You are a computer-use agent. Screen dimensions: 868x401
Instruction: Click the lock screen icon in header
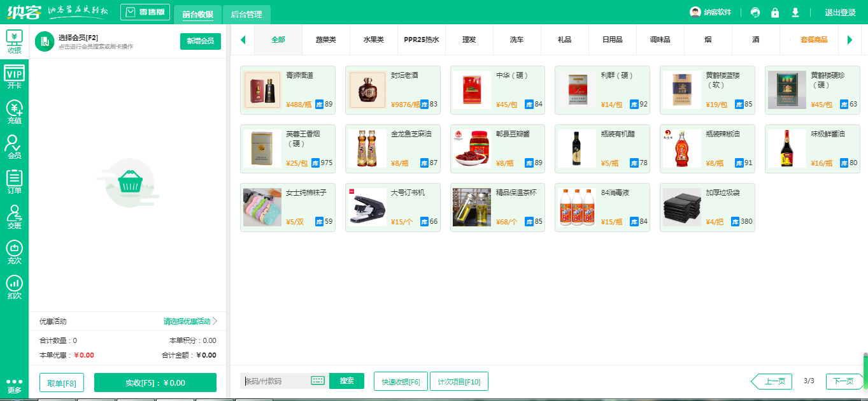(x=775, y=13)
